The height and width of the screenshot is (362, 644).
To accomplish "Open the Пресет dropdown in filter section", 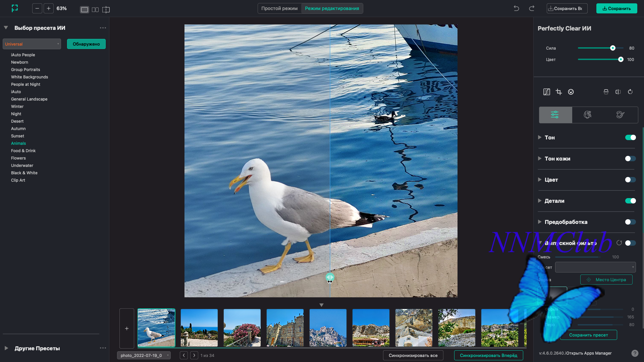I will (x=595, y=267).
